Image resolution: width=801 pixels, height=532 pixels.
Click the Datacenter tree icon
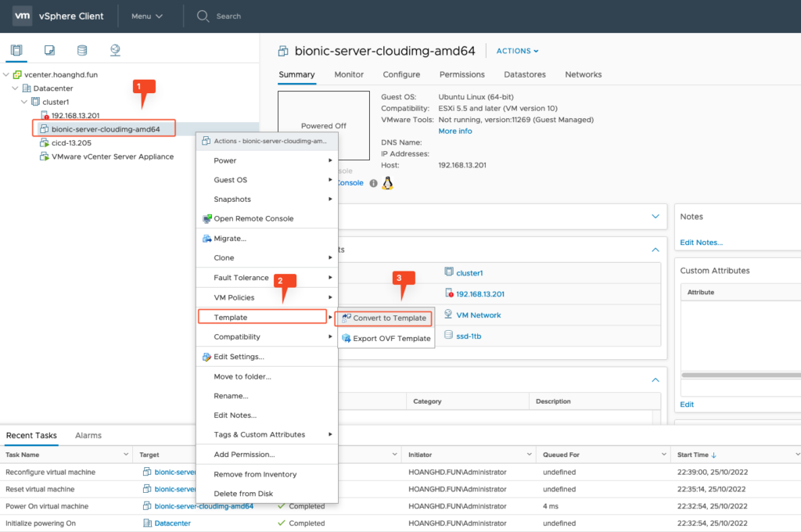[27, 88]
